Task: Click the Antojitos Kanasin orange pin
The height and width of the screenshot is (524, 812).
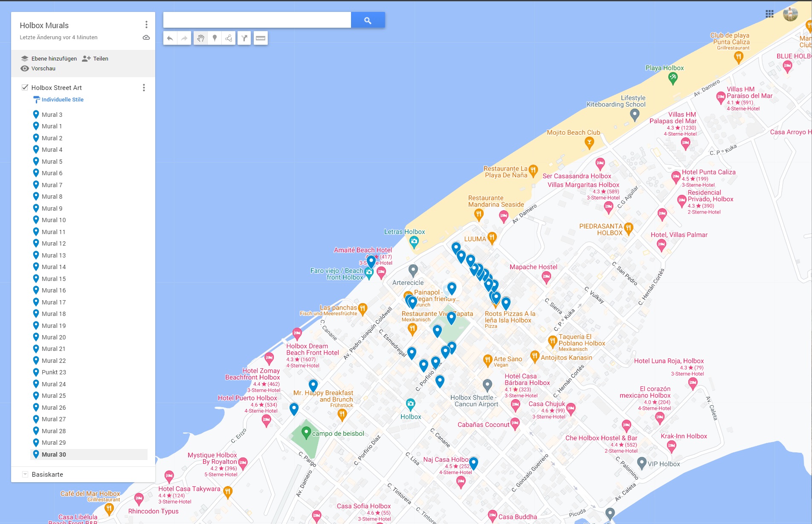Action: tap(535, 356)
